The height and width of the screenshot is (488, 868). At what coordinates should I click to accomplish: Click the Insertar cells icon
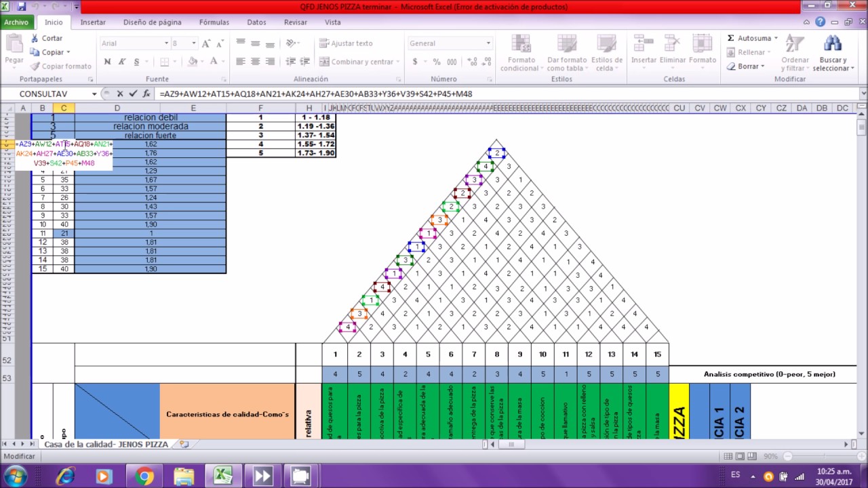(x=644, y=43)
